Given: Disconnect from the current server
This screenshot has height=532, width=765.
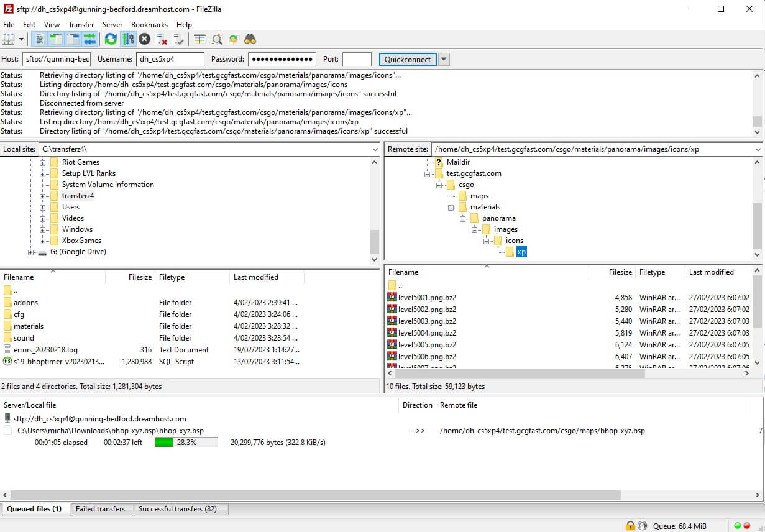Looking at the screenshot, I should [x=162, y=39].
